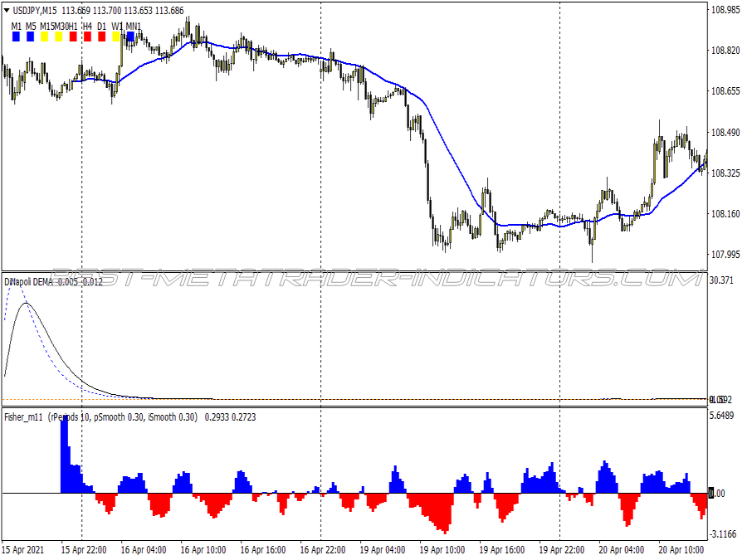
Task: Click the M5 timeframe label
Action: pyautogui.click(x=31, y=27)
